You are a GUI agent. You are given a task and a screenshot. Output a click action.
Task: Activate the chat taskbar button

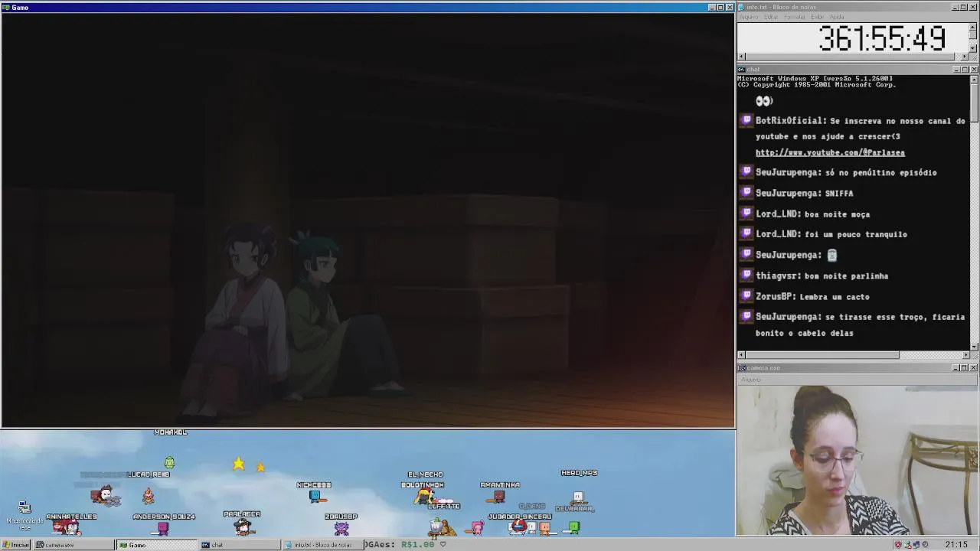click(x=240, y=545)
